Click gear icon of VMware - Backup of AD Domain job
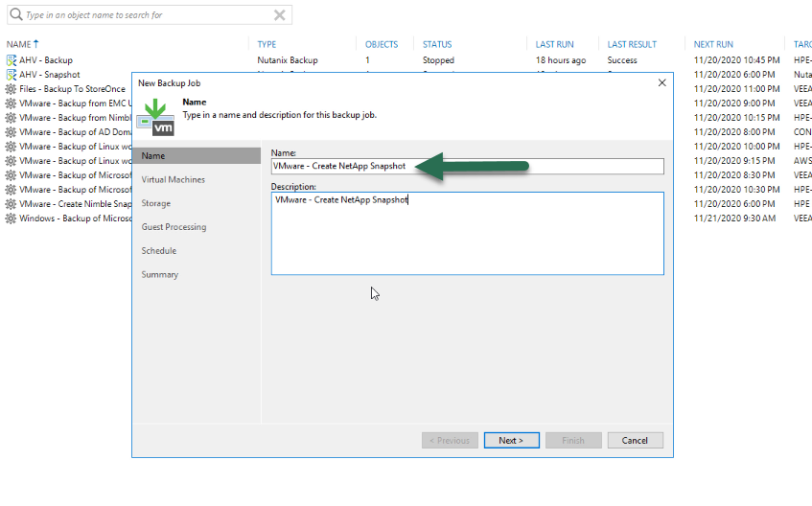Viewport: 812px width, 506px height. point(11,132)
